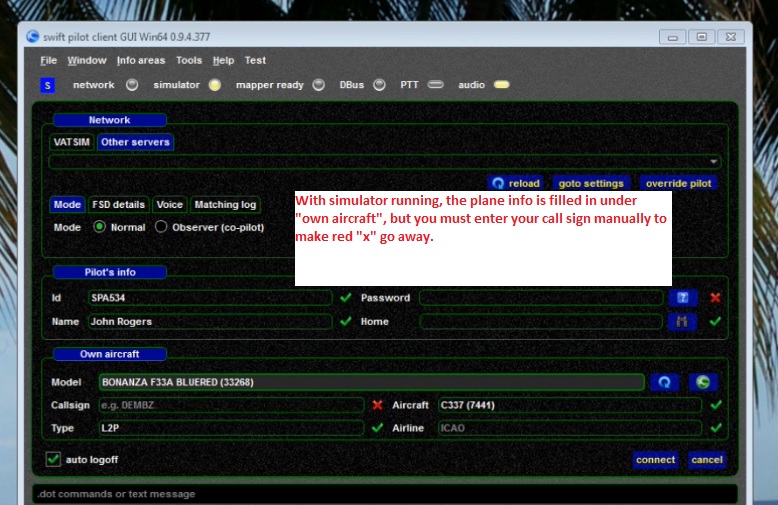The image size is (778, 505).
Task: Open the Tools menu
Action: [188, 61]
